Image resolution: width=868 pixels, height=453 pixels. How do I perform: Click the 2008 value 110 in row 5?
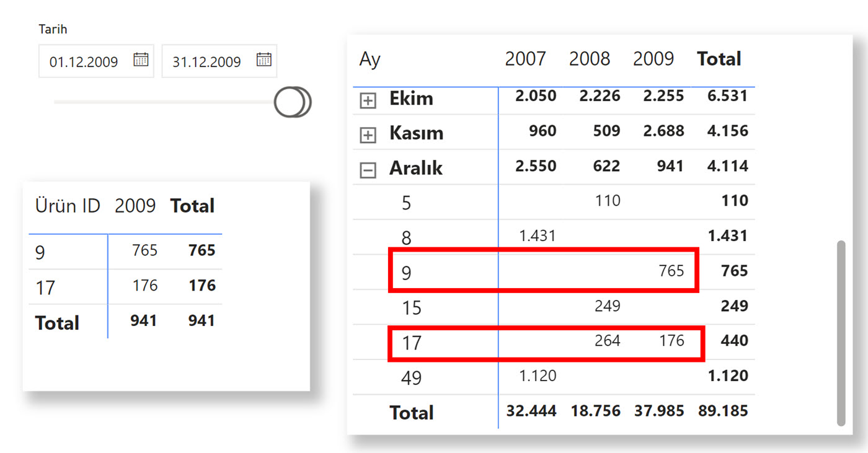coord(608,201)
